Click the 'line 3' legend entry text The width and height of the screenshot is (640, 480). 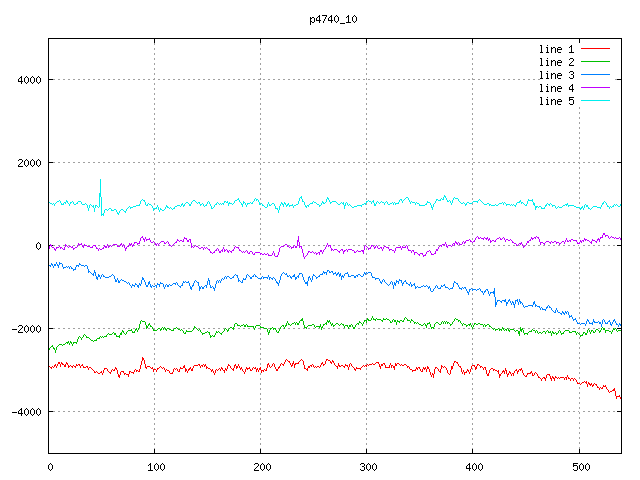click(x=556, y=75)
